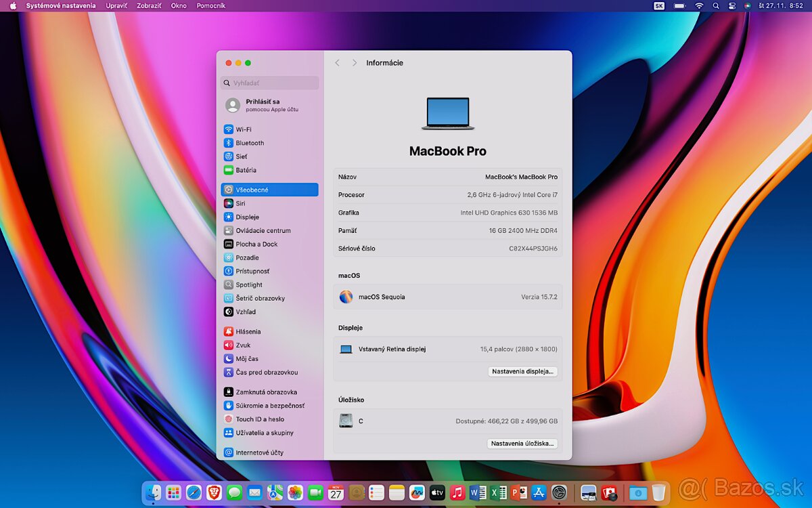Screen dimensions: 812x508
Task: Open the Pomocník menu
Action: coord(211,5)
